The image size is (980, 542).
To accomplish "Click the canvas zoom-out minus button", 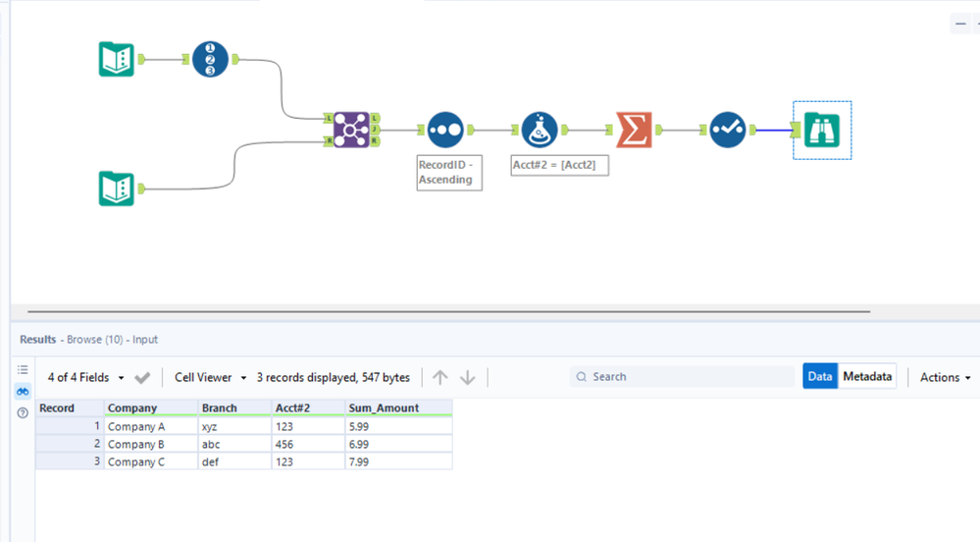I will [x=960, y=24].
